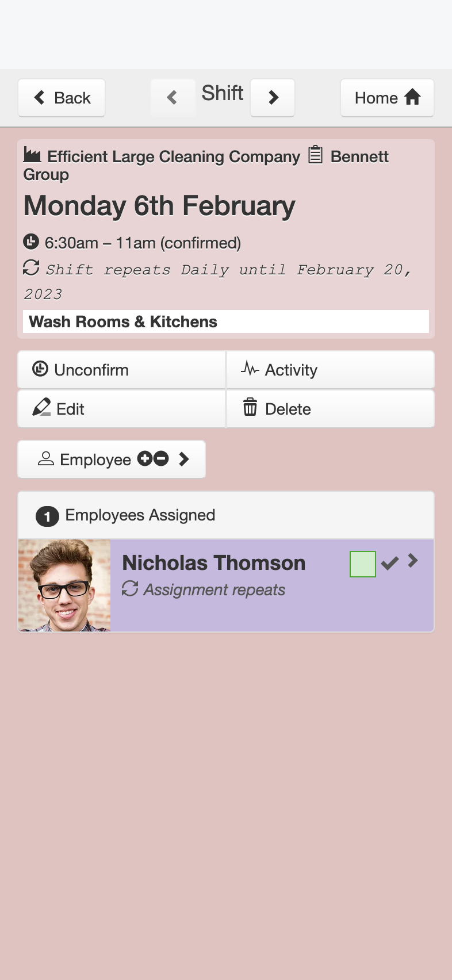
Task: Select the Employees Assigned header
Action: pyautogui.click(x=226, y=515)
